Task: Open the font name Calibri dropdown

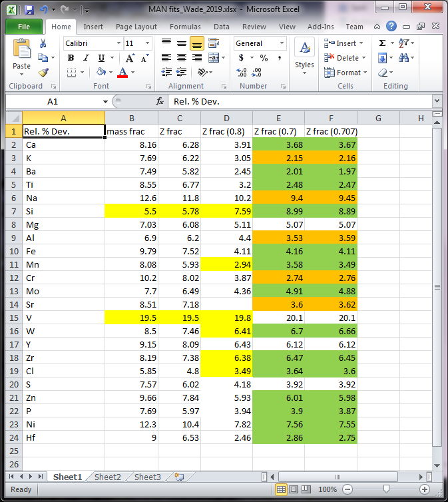Action: (118, 43)
